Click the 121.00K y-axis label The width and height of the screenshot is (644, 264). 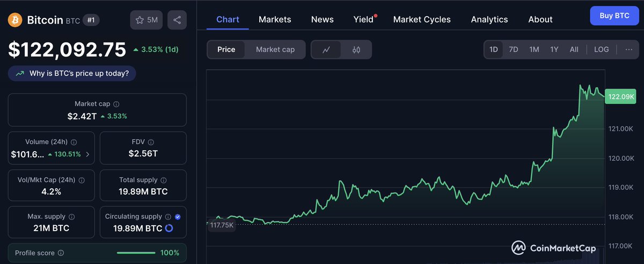[x=621, y=129]
